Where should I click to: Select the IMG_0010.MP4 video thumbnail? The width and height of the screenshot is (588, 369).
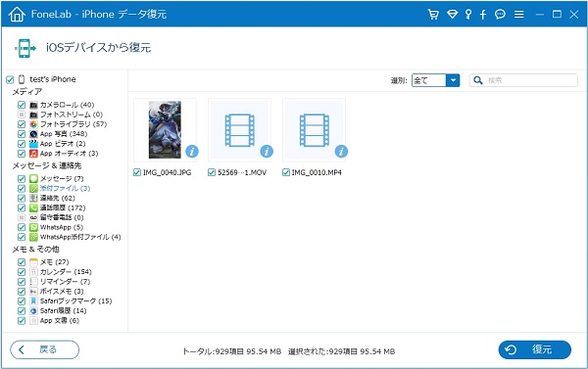314,129
